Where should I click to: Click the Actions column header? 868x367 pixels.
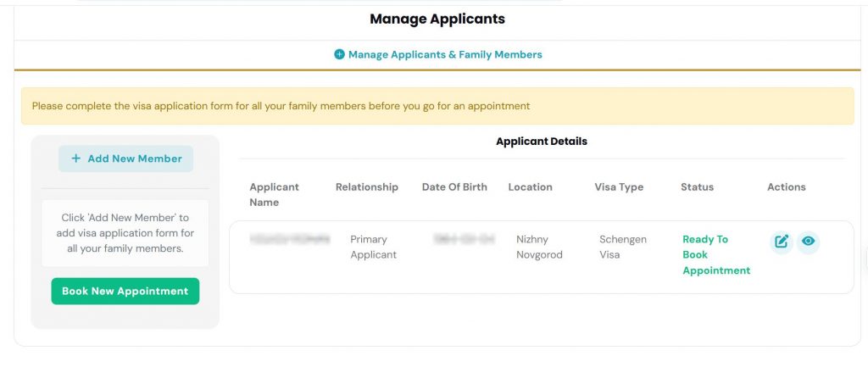tap(786, 187)
